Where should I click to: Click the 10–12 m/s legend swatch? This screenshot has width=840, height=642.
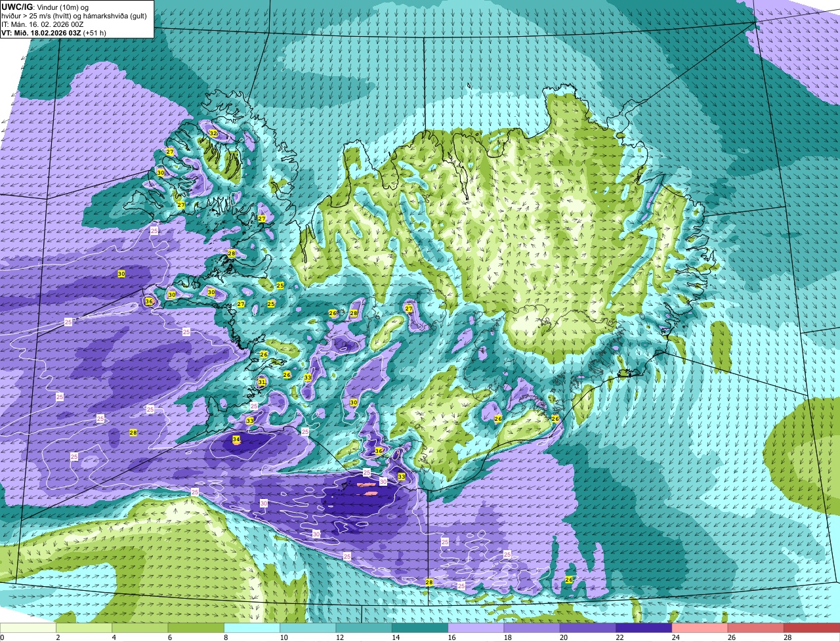[x=308, y=628]
